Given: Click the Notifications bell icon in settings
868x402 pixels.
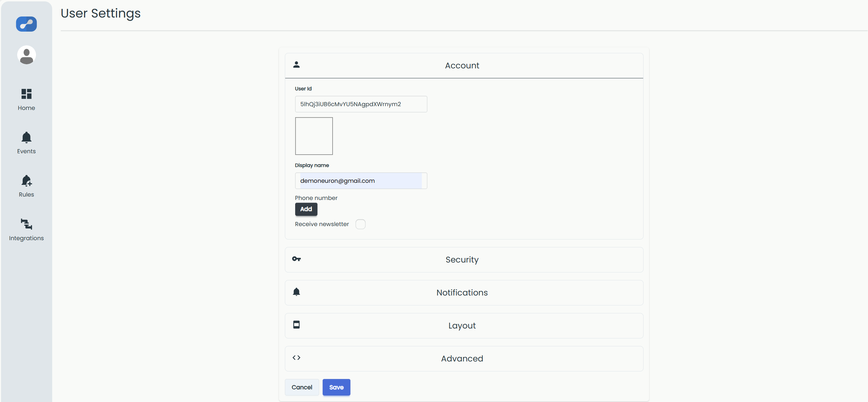Looking at the screenshot, I should [x=297, y=292].
